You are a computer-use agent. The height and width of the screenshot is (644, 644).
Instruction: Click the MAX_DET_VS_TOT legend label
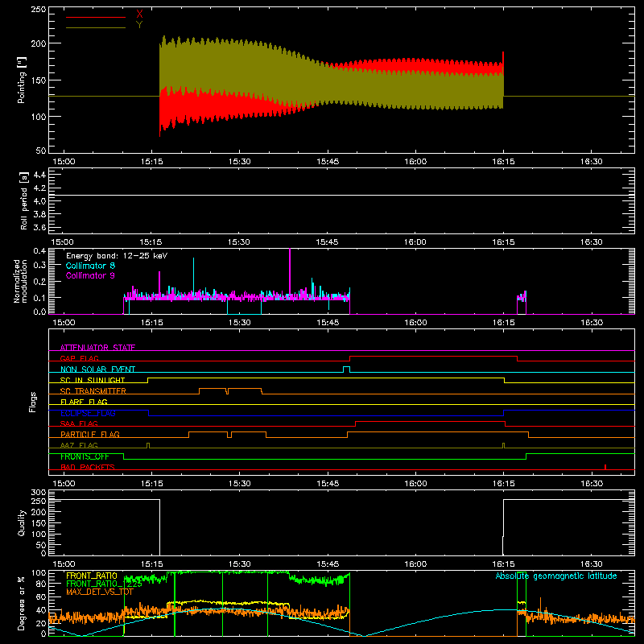click(99, 592)
